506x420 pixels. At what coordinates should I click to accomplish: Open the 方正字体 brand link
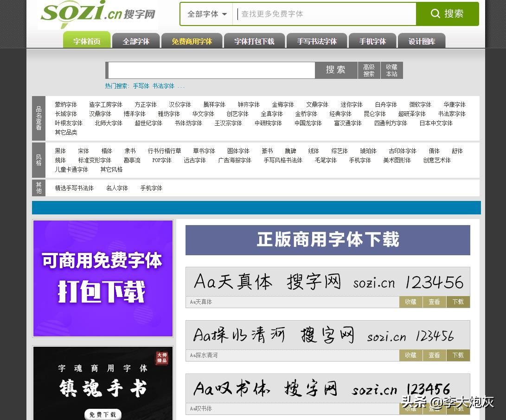146,104
